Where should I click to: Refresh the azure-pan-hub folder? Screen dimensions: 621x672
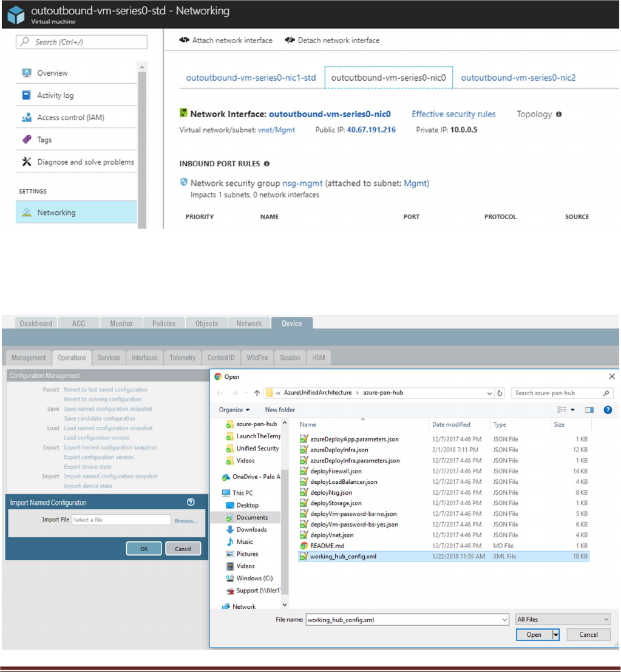pos(500,393)
